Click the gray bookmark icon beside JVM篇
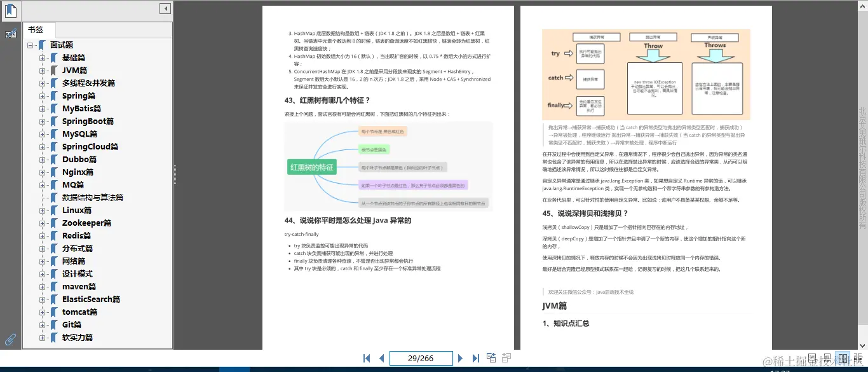This screenshot has width=868, height=372. pyautogui.click(x=54, y=71)
